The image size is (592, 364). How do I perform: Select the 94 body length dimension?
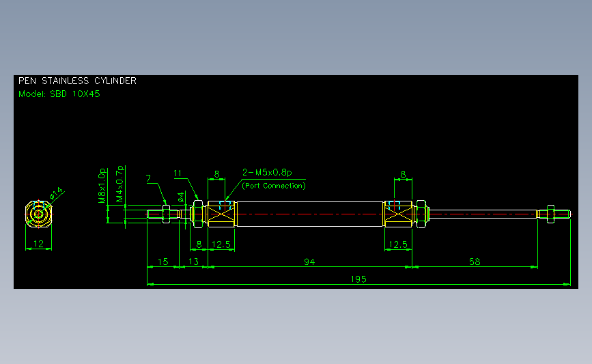309,262
